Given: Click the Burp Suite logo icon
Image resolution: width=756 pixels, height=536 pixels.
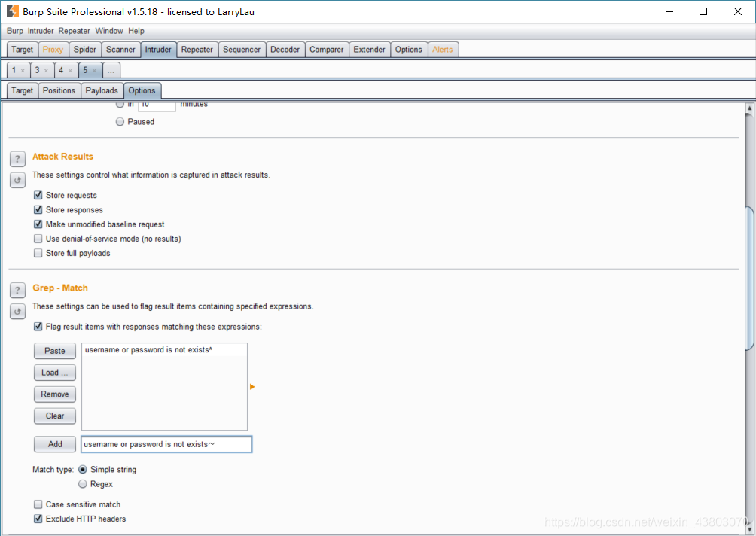Looking at the screenshot, I should (13, 11).
